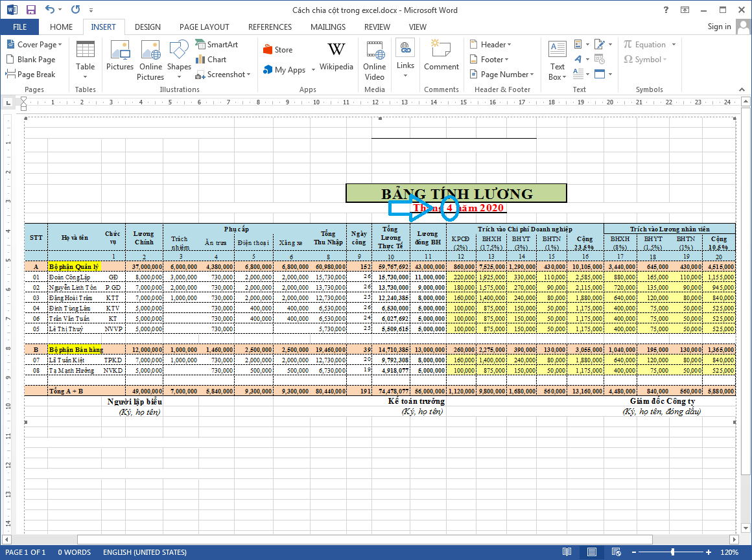Open the Text Box menu
Viewport: 752px width, 560px height.
(558, 60)
